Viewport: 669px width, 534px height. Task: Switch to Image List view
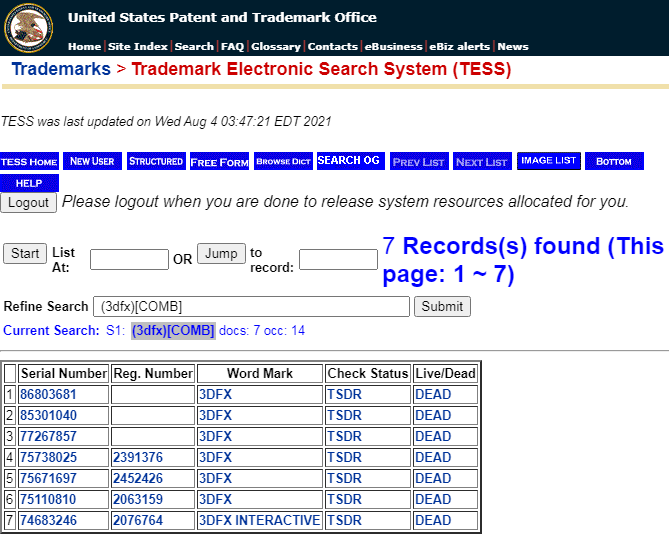coord(549,161)
